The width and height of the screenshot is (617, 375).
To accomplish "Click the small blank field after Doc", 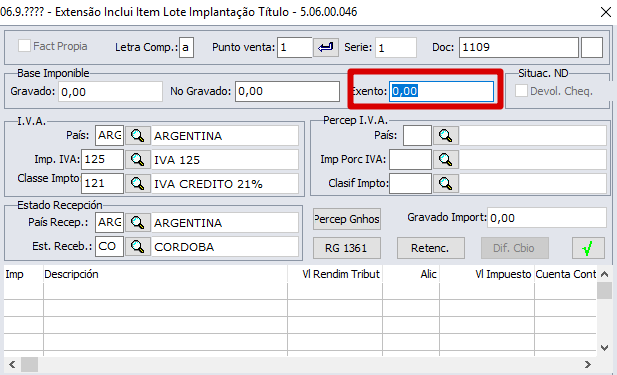I will pyautogui.click(x=592, y=48).
